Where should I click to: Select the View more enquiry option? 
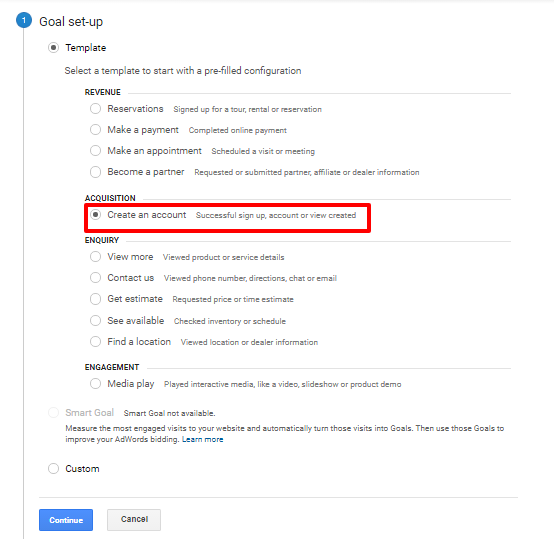point(95,257)
